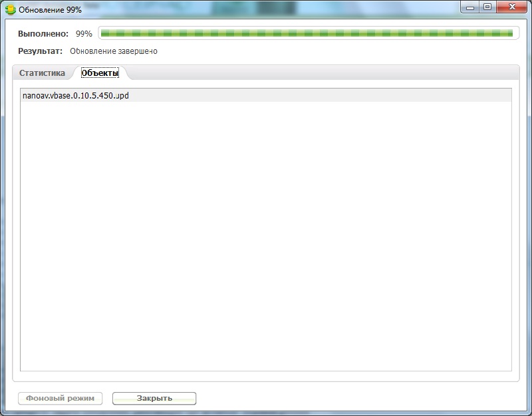The width and height of the screenshot is (532, 416).
Task: Switch to the Статистика tab
Action: click(42, 73)
